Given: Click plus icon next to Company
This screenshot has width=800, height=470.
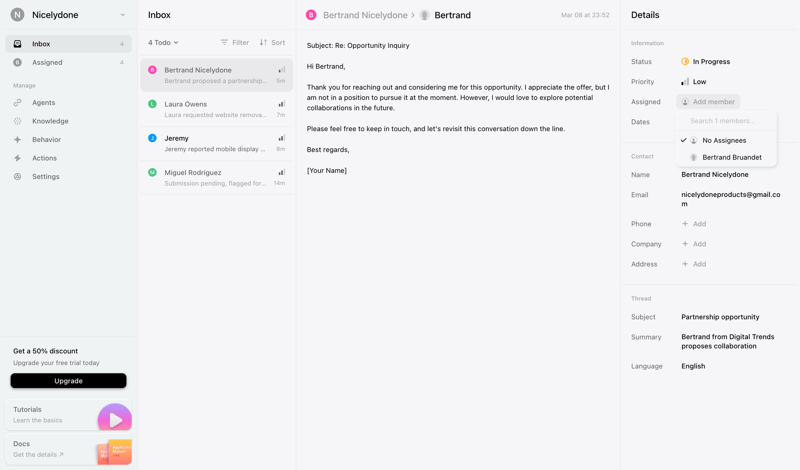Looking at the screenshot, I should [685, 244].
